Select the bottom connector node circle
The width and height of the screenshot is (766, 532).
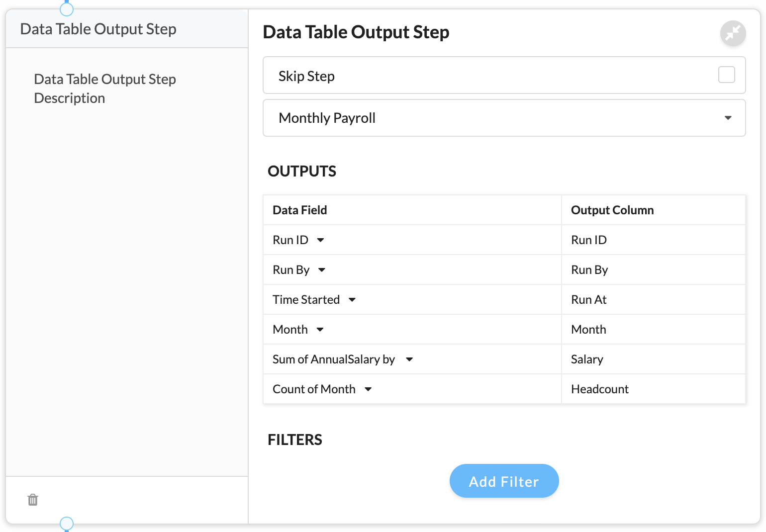(x=67, y=523)
